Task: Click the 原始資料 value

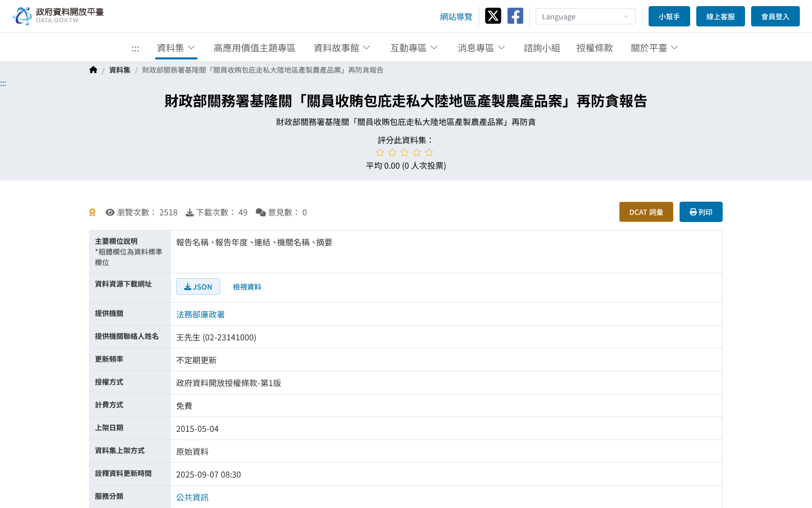Action: click(192, 452)
